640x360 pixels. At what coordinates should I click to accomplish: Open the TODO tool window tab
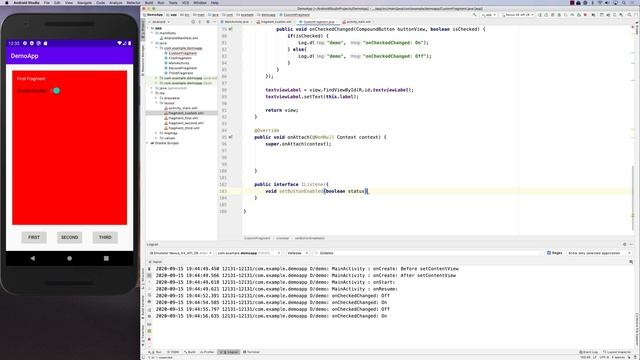173,352
